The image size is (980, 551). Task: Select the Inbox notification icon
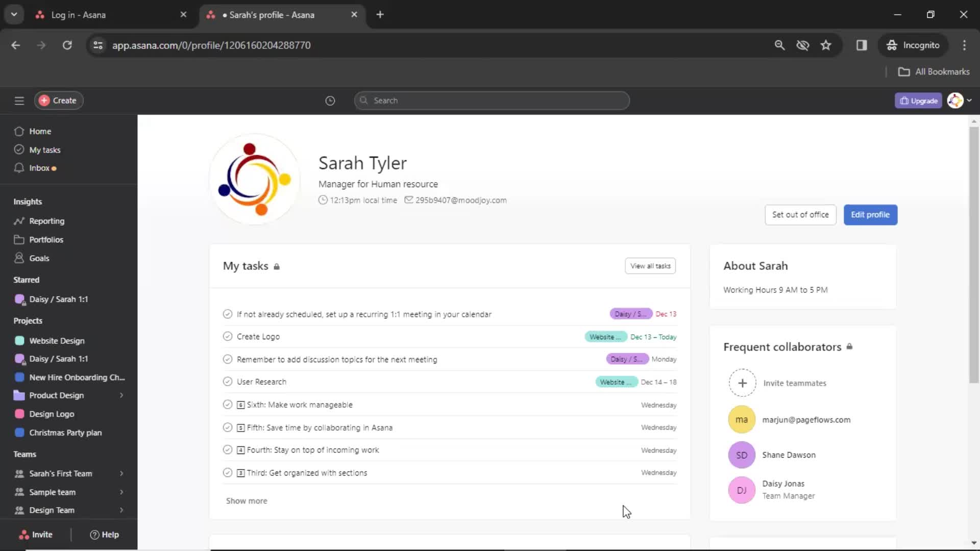pyautogui.click(x=54, y=168)
